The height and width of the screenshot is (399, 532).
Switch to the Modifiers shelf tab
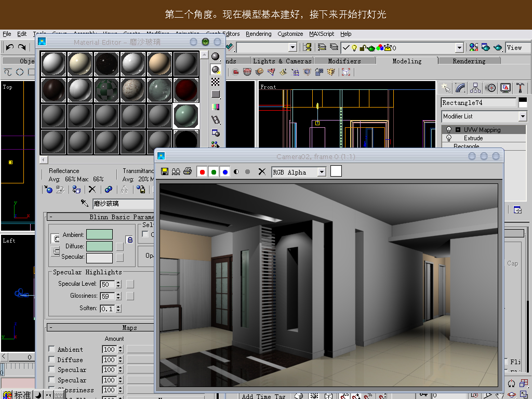[x=344, y=61]
